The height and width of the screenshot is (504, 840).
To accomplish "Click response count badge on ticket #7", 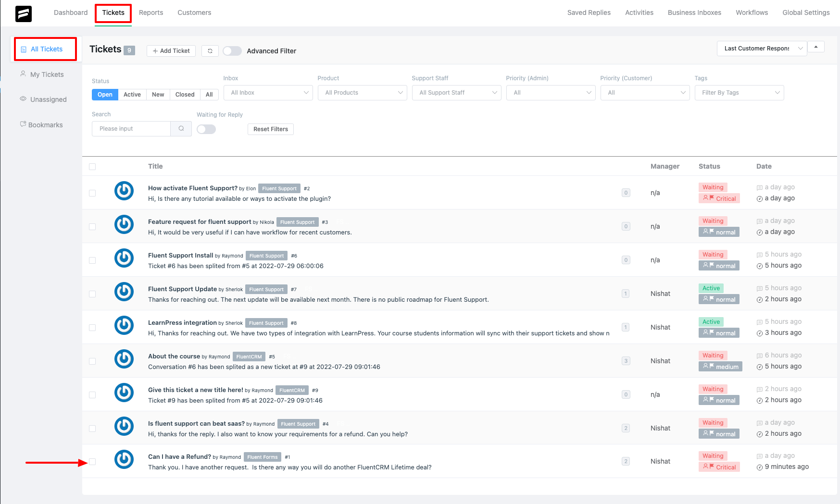I will (626, 294).
